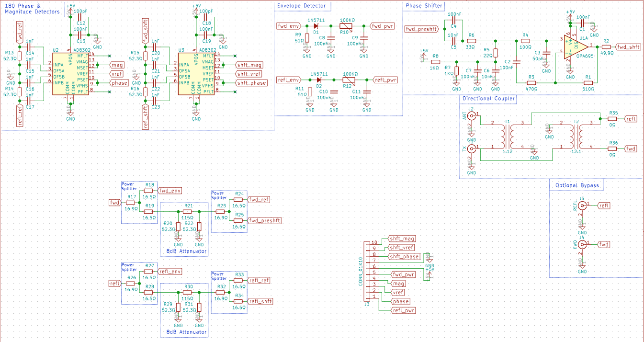Click the shft_mag label beside U3

(249, 65)
